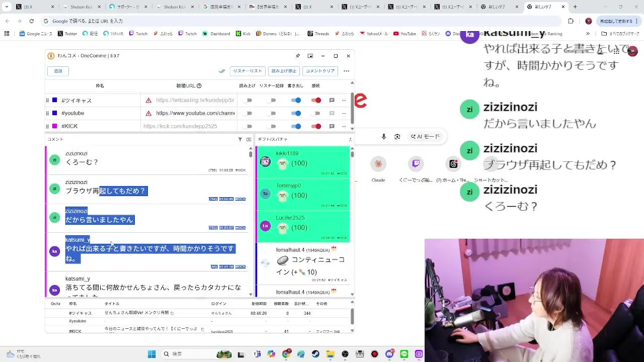
Task: Open the Dashboard bookmark
Action: click(216, 34)
